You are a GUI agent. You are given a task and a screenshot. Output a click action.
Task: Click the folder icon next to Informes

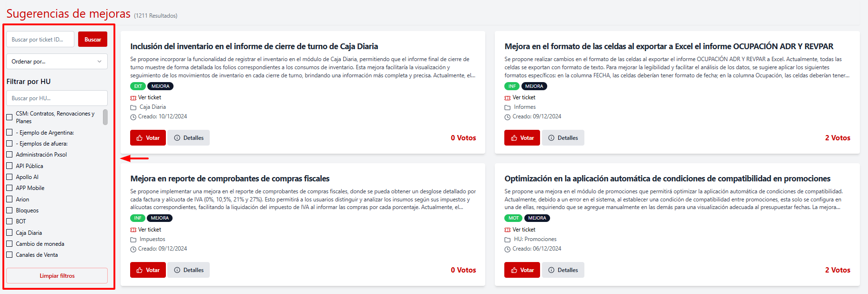point(508,107)
